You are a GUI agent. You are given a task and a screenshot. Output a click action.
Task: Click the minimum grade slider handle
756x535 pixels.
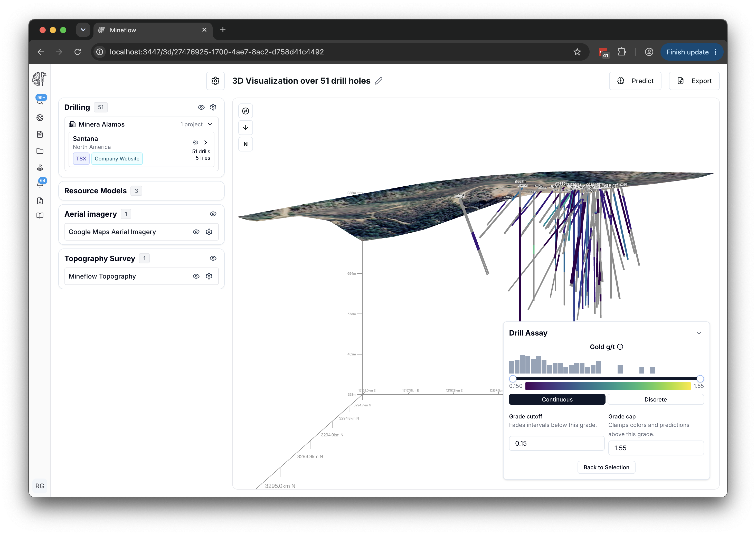[x=513, y=378]
